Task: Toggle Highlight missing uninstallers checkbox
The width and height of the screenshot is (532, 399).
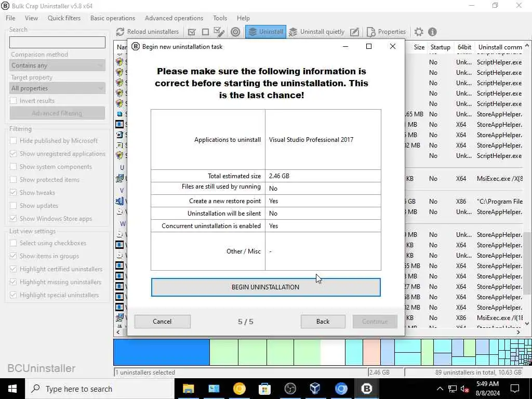Action: (13, 282)
